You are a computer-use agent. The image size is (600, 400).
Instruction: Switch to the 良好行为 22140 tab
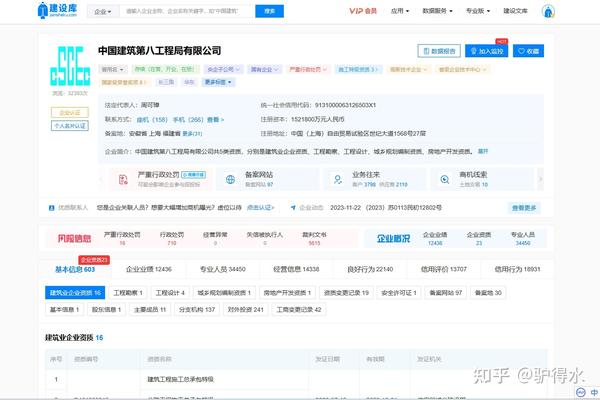(370, 269)
